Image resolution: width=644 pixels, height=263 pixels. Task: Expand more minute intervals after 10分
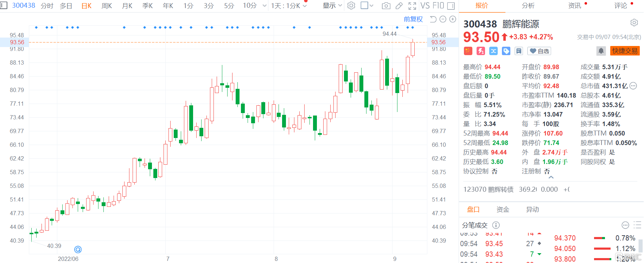pyautogui.click(x=264, y=6)
